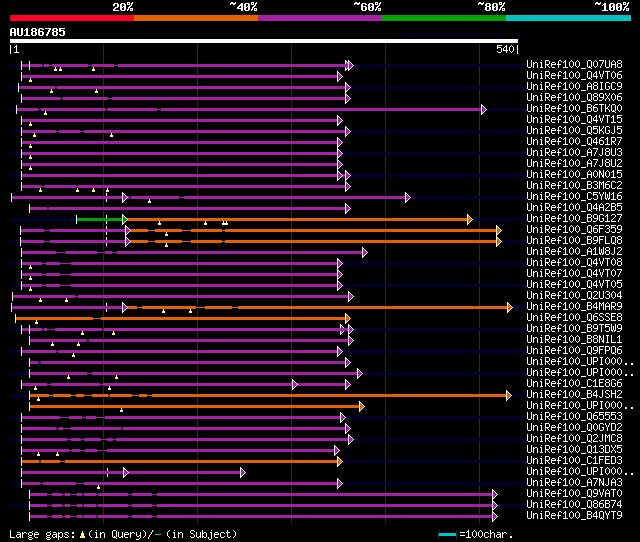The height and width of the screenshot is (542, 640).
Task: Click arrowhead ending the Q6F359 orange bar
Action: (498, 230)
